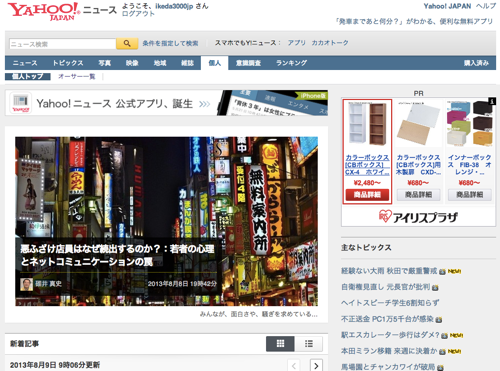This screenshot has height=371, width=500.
Task: Click 商品詳細 button under 木製扉 CXD item
Action: point(418,195)
